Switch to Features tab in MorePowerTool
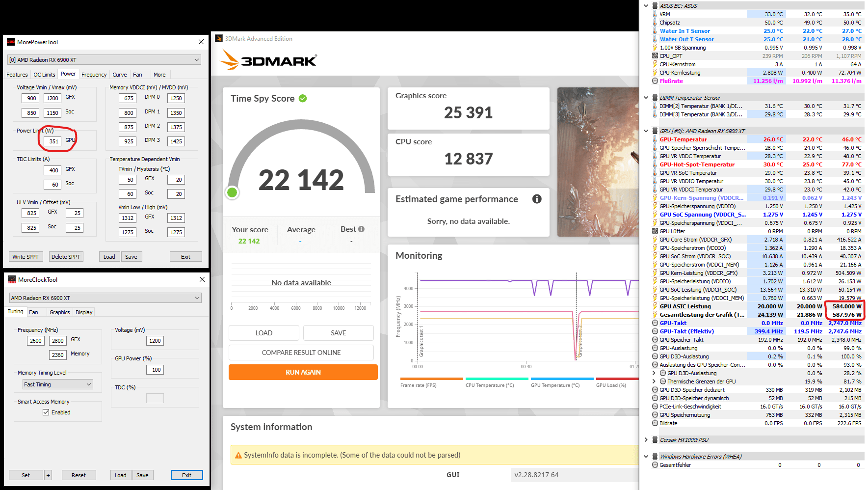The width and height of the screenshot is (868, 490). (x=17, y=75)
